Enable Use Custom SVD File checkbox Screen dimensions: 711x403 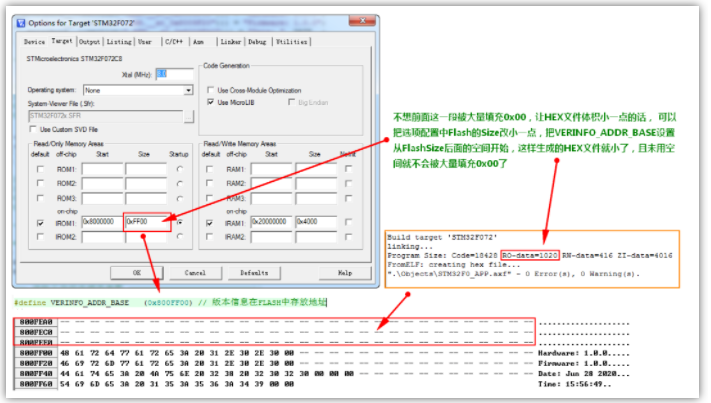[x=33, y=129]
